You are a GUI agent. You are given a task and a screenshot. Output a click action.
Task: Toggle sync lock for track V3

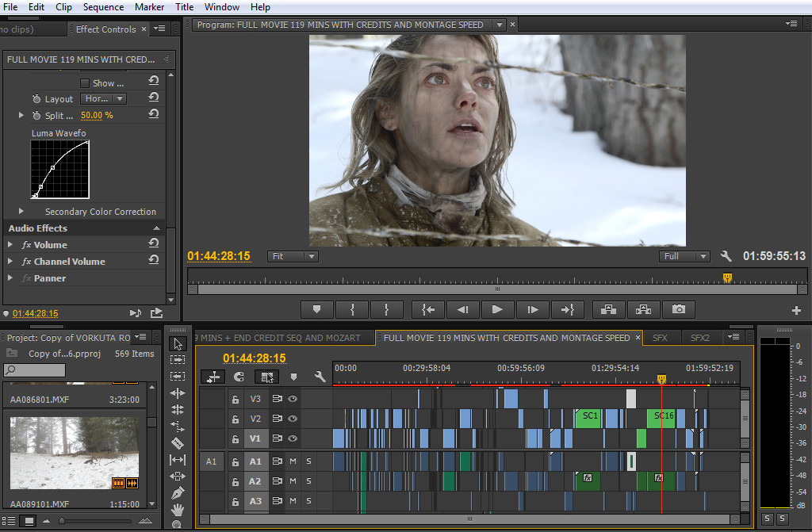point(277,399)
